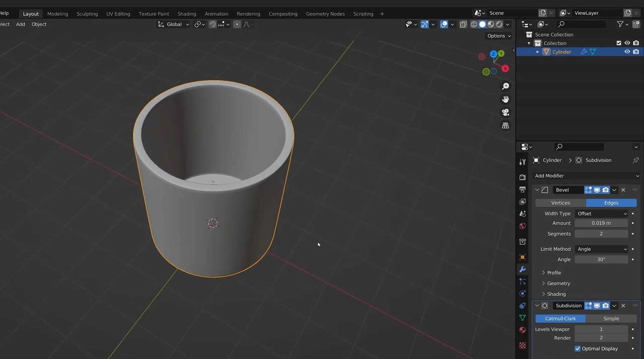The width and height of the screenshot is (644, 359).
Task: Open the Particles properties tab icon
Action: click(x=522, y=281)
